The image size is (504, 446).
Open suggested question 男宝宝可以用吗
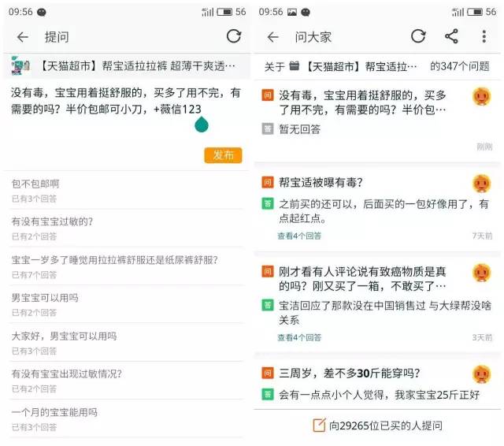pyautogui.click(x=126, y=304)
